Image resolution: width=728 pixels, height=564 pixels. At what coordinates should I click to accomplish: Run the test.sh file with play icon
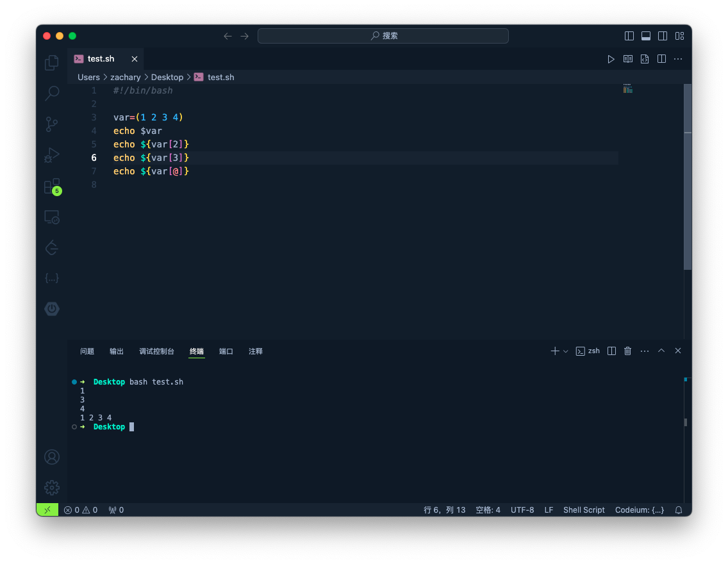pos(611,59)
